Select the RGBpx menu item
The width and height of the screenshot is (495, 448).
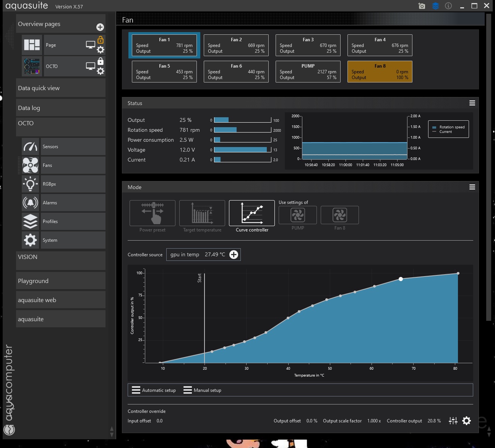click(x=73, y=184)
